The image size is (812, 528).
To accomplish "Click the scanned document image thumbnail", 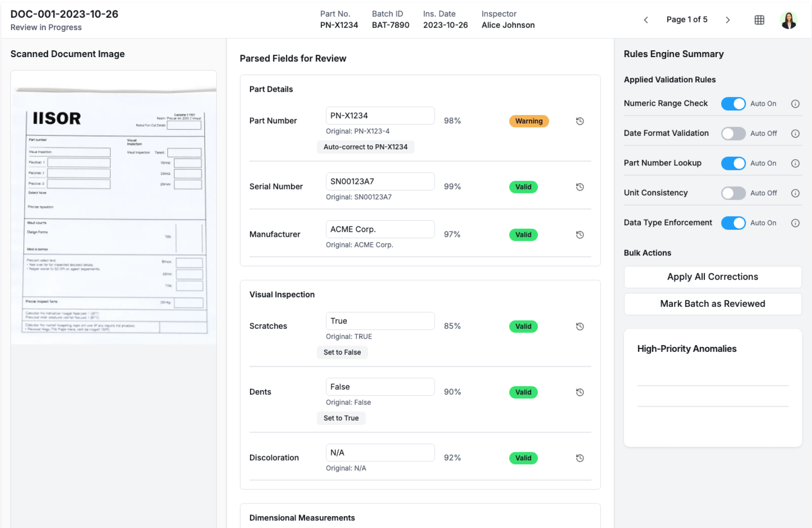I will (113, 212).
